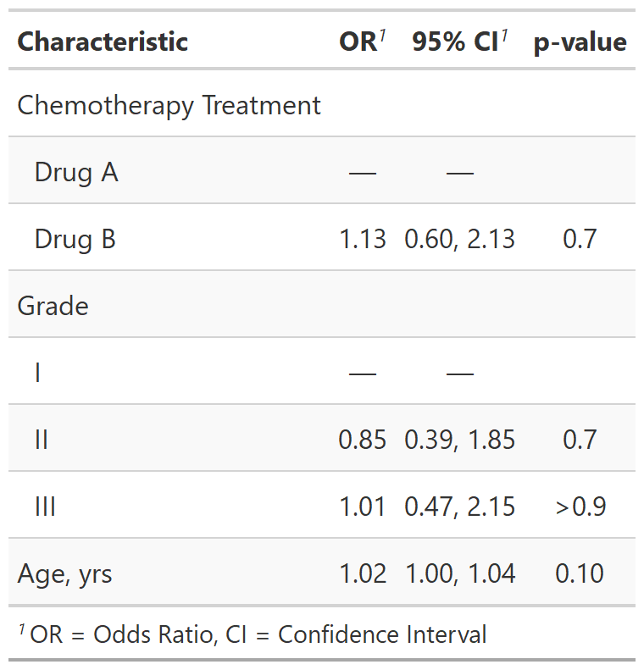Image resolution: width=644 pixels, height=670 pixels.
Task: Click the Chemotherapy Treatment row label
Action: pyautogui.click(x=169, y=106)
